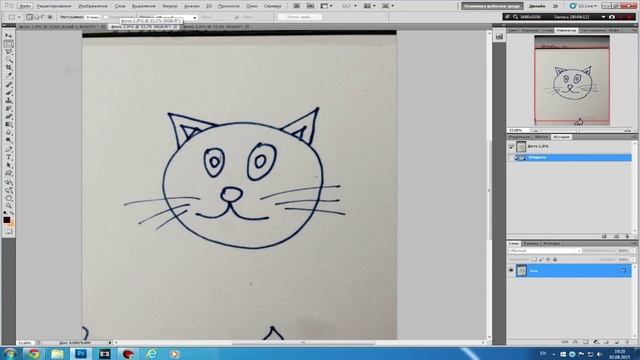Select the Spot Healing Brush tool
This screenshot has width=640, height=360.
pos(9,84)
